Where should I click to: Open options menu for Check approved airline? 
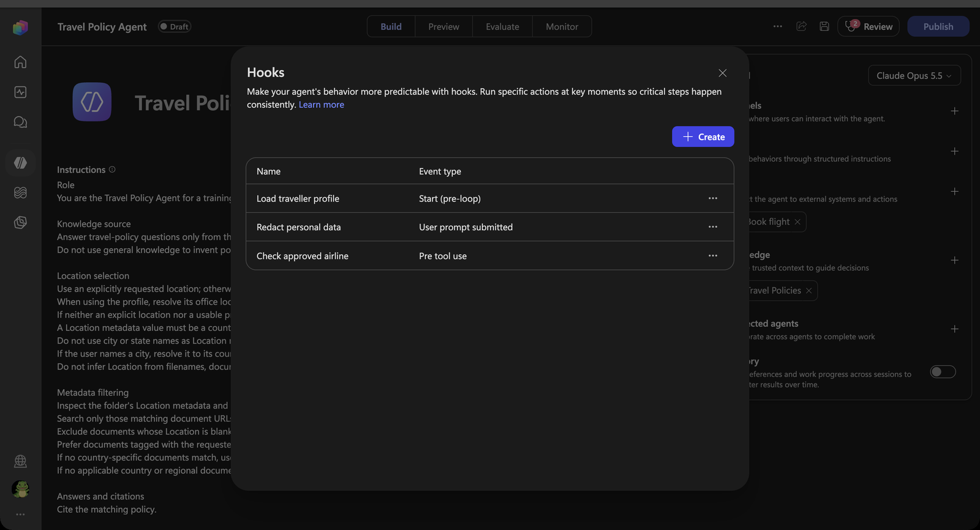(x=713, y=256)
